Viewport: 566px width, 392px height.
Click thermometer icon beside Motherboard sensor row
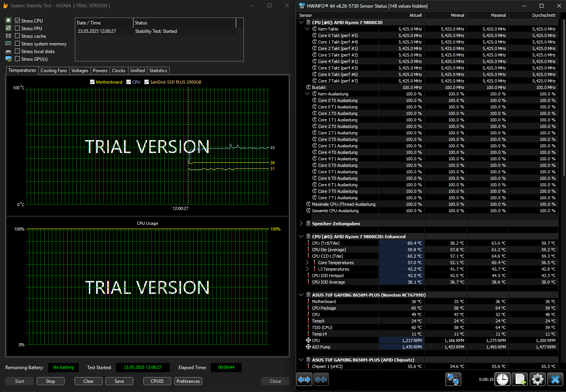click(308, 302)
